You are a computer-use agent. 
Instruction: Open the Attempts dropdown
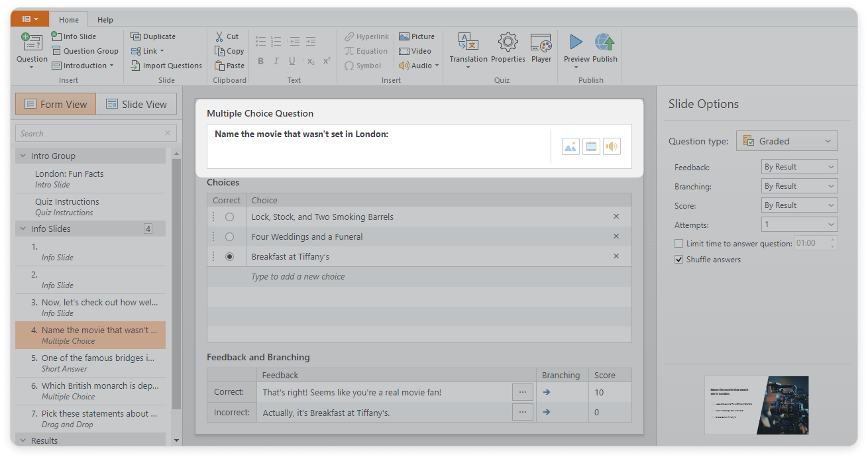click(799, 225)
